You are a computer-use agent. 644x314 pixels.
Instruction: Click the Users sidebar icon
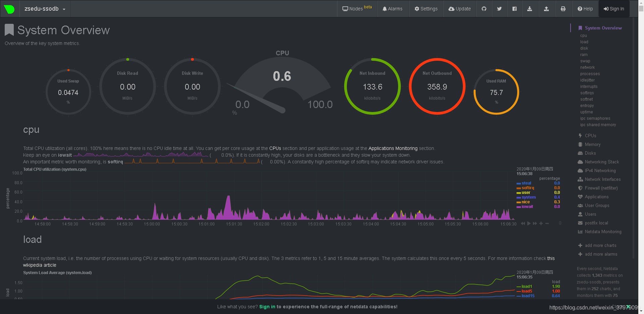click(580, 214)
